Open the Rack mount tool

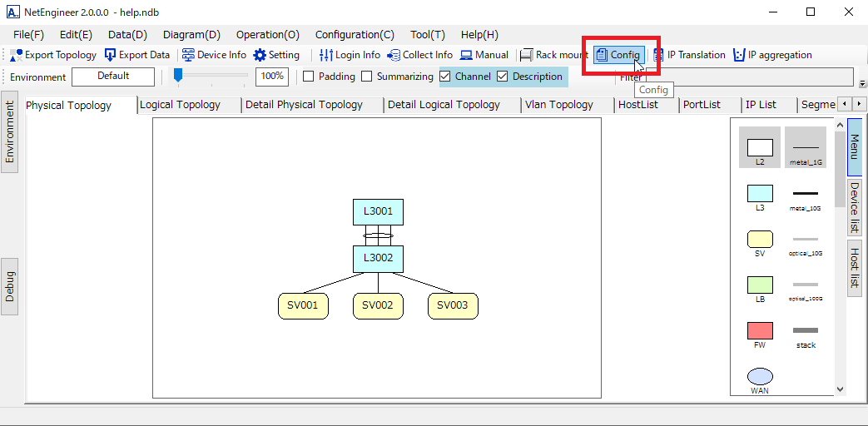point(527,55)
